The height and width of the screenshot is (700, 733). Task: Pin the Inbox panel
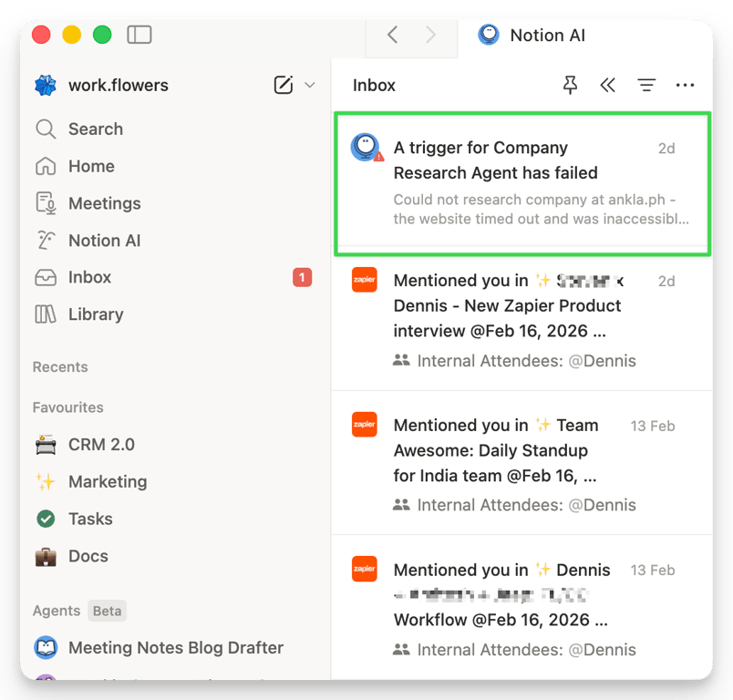[570, 84]
